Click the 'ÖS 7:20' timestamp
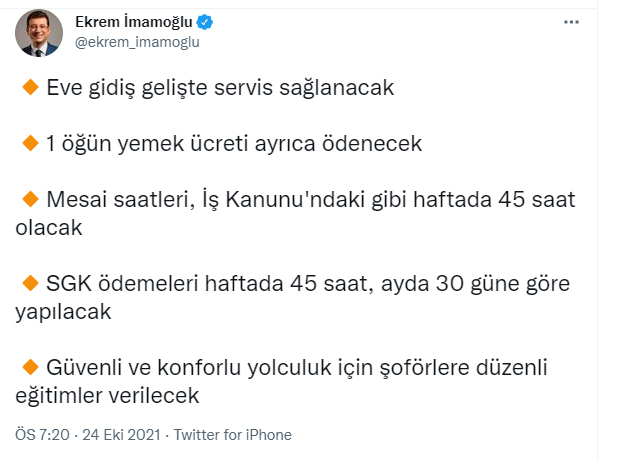626x461 pixels. 42,435
